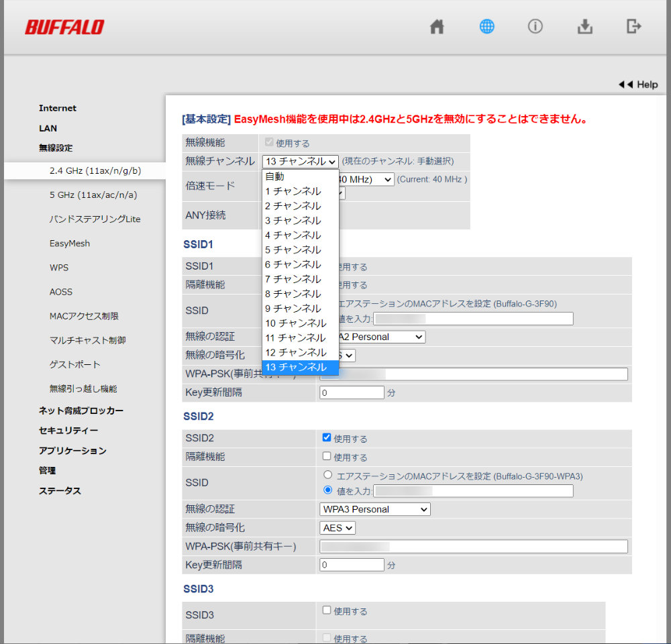Choose 6 チャンネル option
This screenshot has height=644, width=671.
300,264
